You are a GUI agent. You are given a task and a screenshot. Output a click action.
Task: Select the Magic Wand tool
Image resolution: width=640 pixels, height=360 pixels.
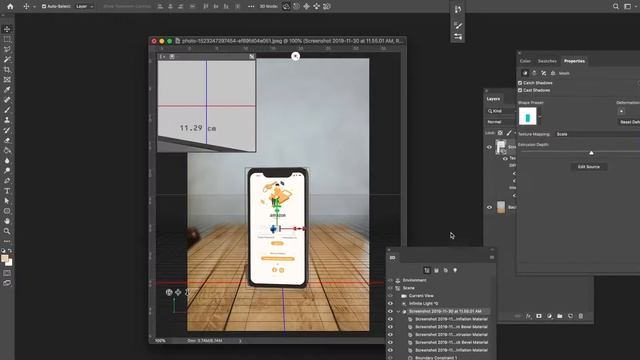click(x=7, y=60)
